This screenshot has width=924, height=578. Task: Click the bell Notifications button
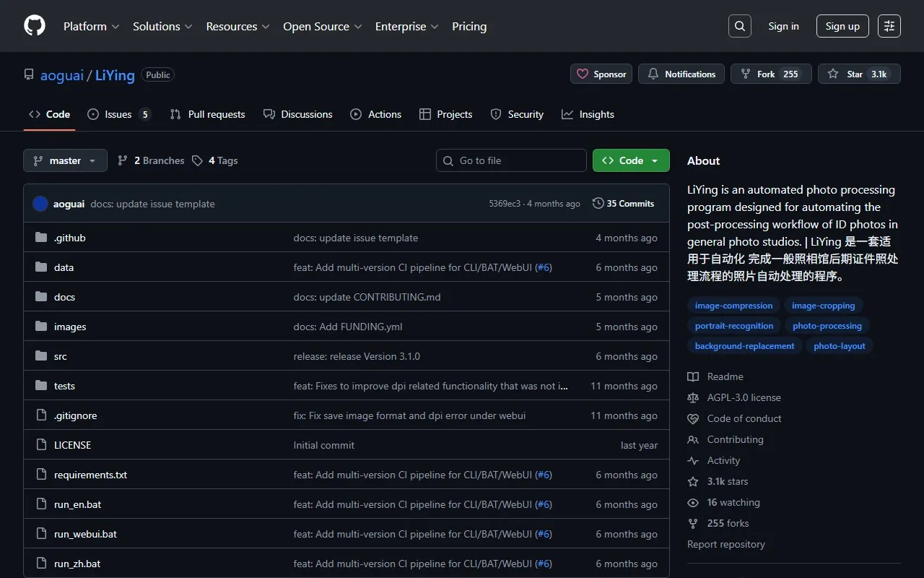pyautogui.click(x=681, y=74)
